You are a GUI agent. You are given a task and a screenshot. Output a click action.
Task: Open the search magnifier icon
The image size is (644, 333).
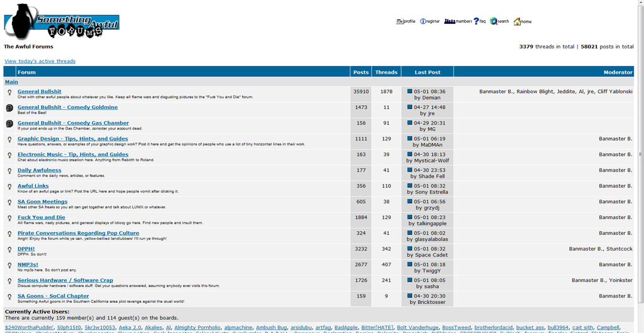499,21
